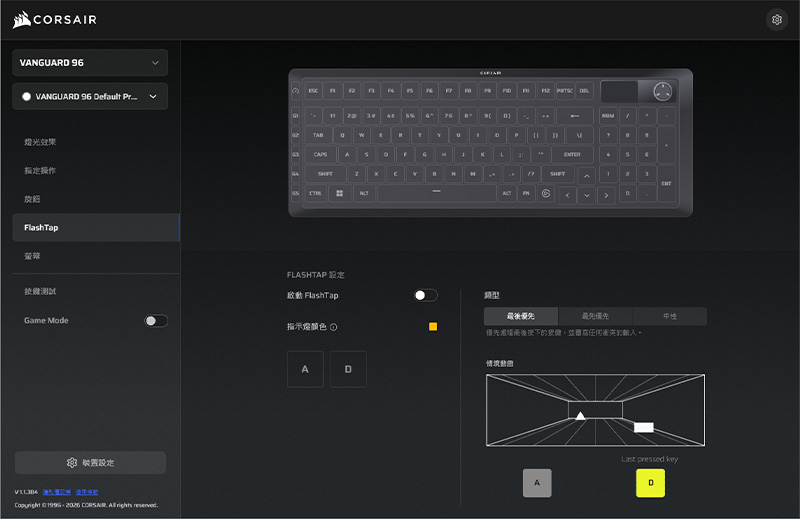Select the 中性 type tab
Screen dimensions: 800x519
tap(669, 316)
